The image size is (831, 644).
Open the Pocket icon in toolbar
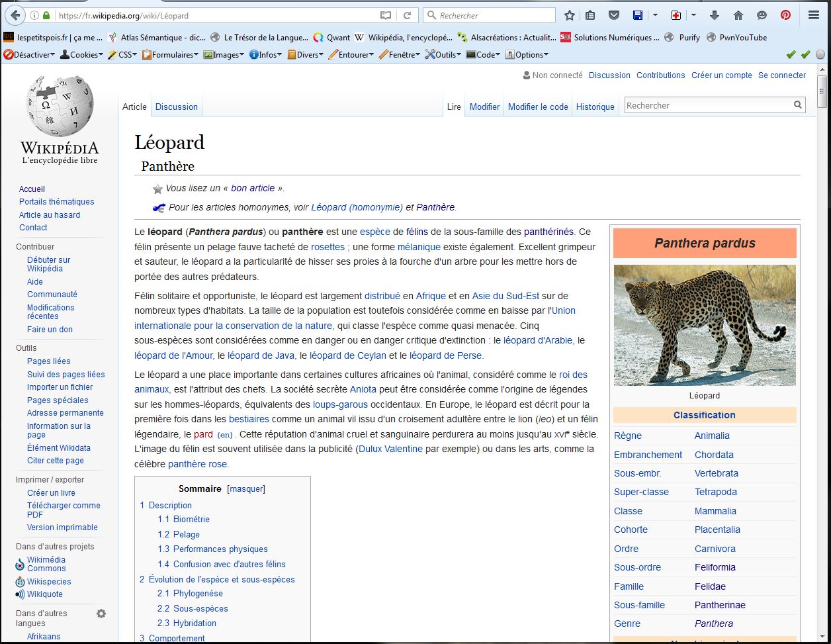[x=613, y=15]
